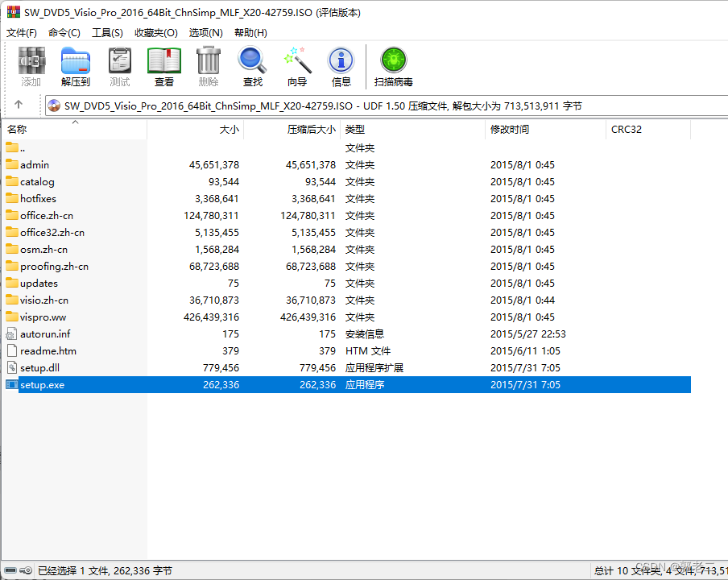Click the "安装信息" type cell
The image size is (728, 580).
365,333
